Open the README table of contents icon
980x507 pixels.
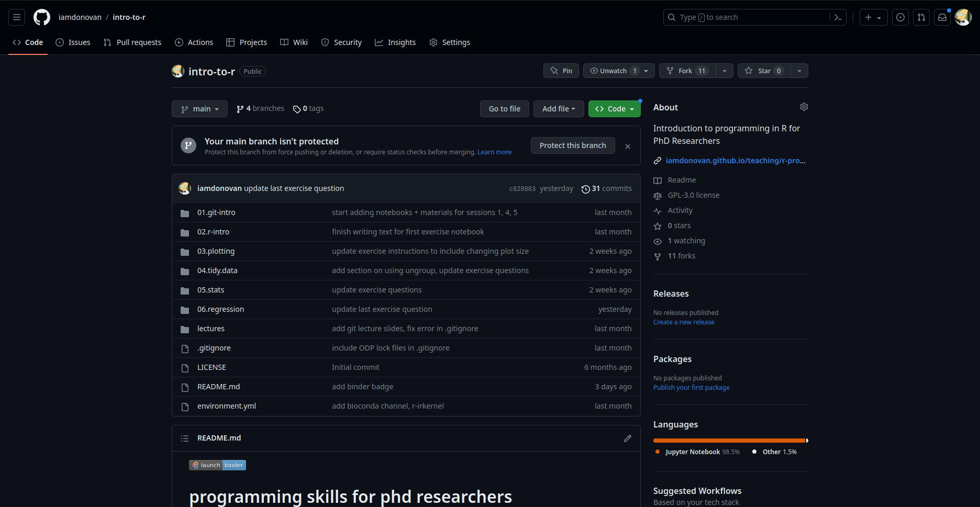pos(185,438)
